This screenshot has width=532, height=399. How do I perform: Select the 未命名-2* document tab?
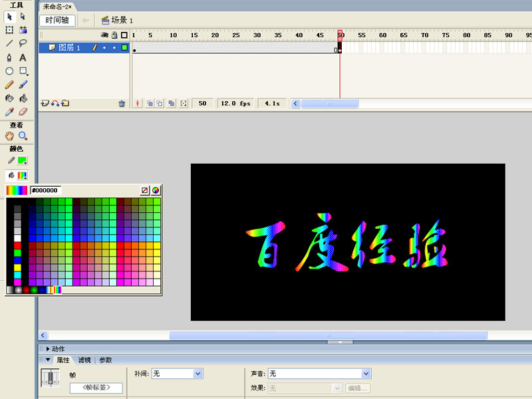pos(57,7)
